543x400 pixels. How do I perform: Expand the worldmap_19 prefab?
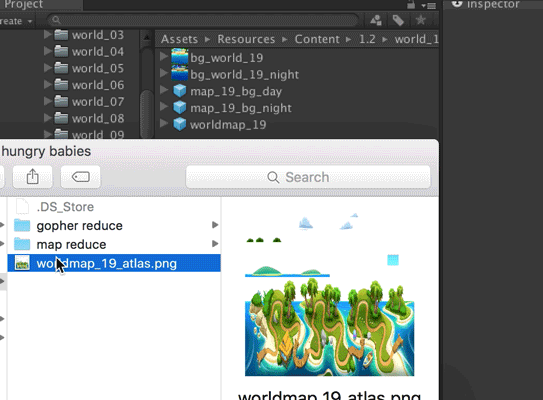(x=164, y=123)
